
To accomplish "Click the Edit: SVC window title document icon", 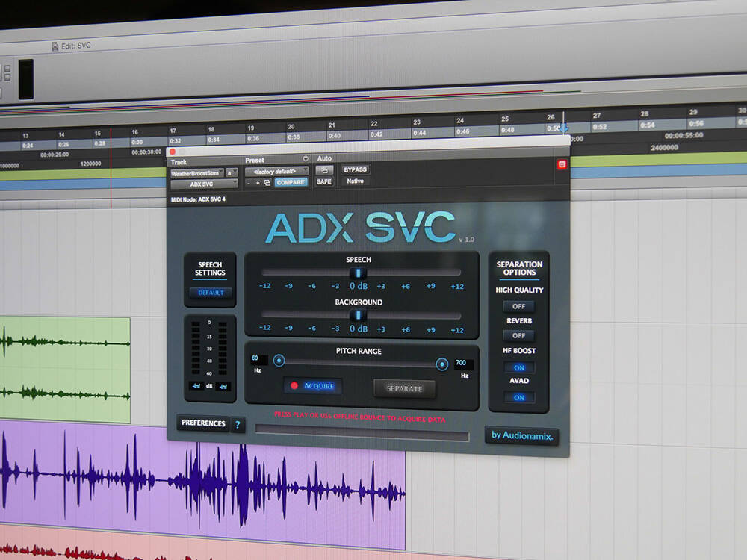I will tap(55, 46).
